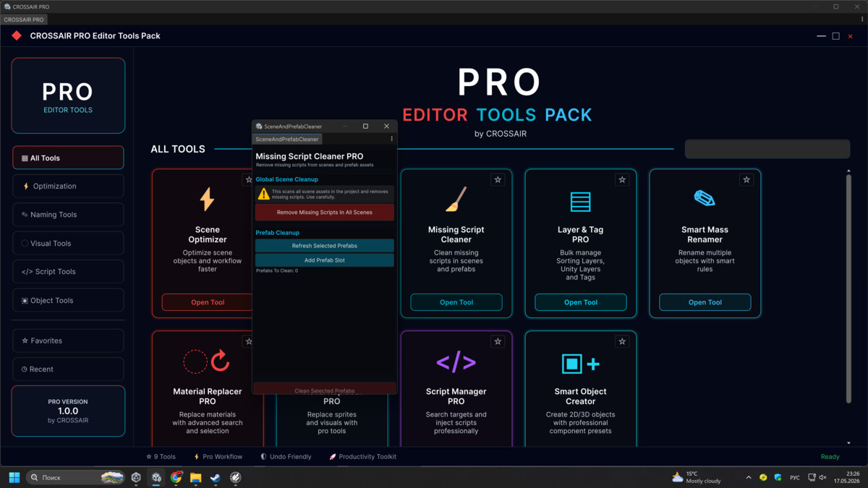Screen dimensions: 868x488
Task: Open Google Chrome from the taskbar
Action: (176, 477)
